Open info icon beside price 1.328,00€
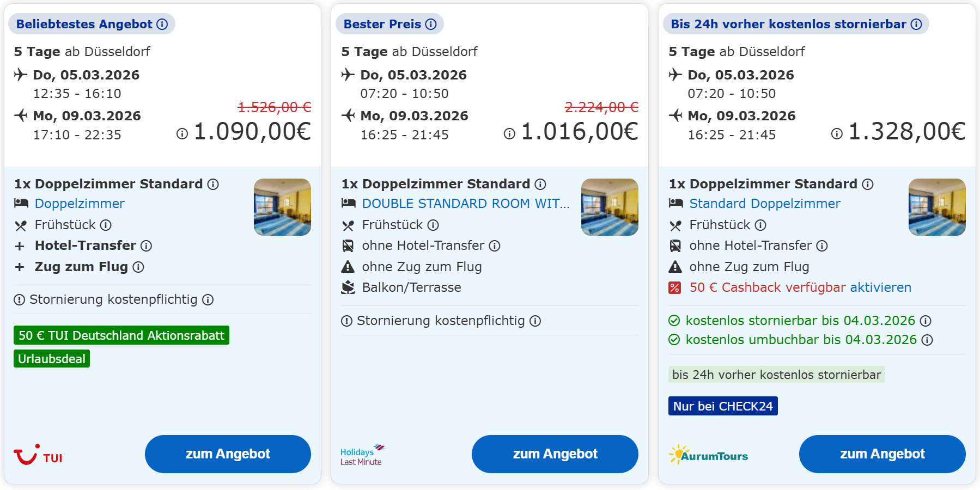The height and width of the screenshot is (490, 980). pyautogui.click(x=837, y=134)
